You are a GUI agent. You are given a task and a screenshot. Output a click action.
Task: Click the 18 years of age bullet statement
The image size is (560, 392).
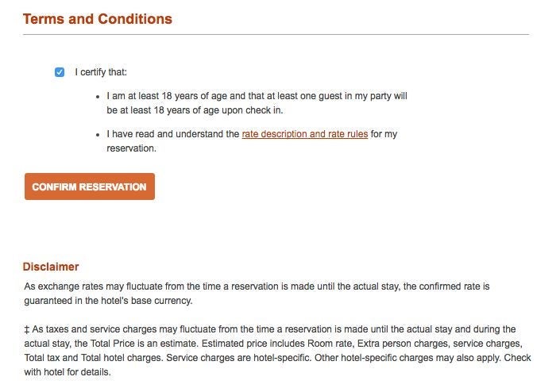click(257, 103)
